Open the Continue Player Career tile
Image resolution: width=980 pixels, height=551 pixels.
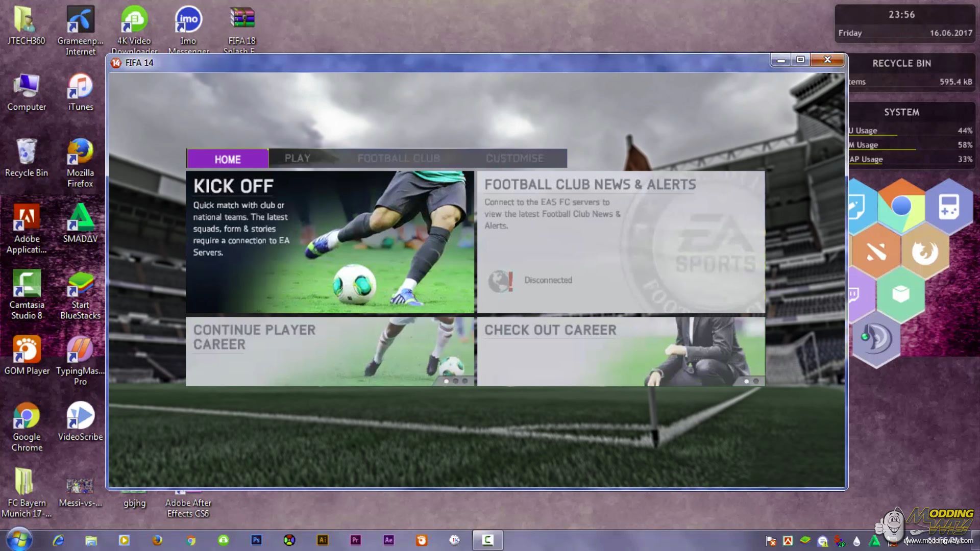330,352
